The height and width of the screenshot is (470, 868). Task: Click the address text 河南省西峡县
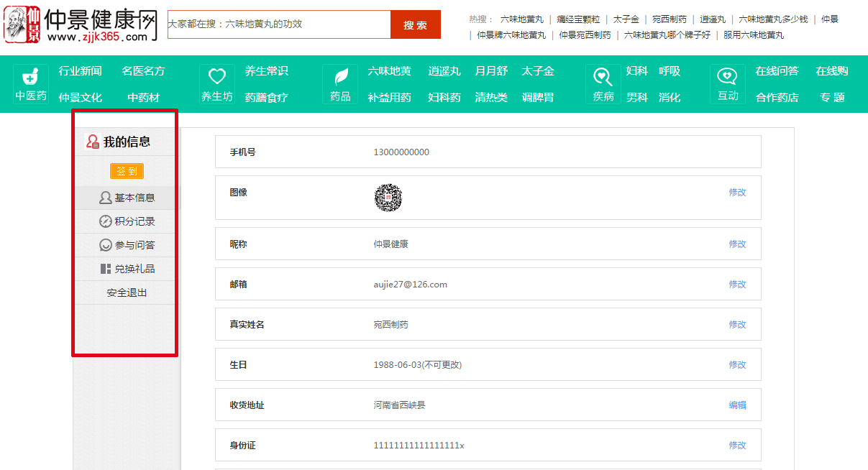(x=399, y=405)
